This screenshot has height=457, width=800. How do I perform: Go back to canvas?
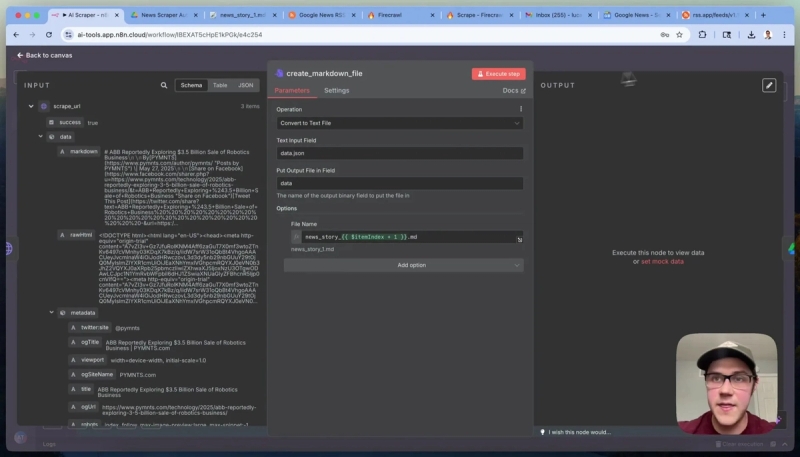tap(44, 55)
